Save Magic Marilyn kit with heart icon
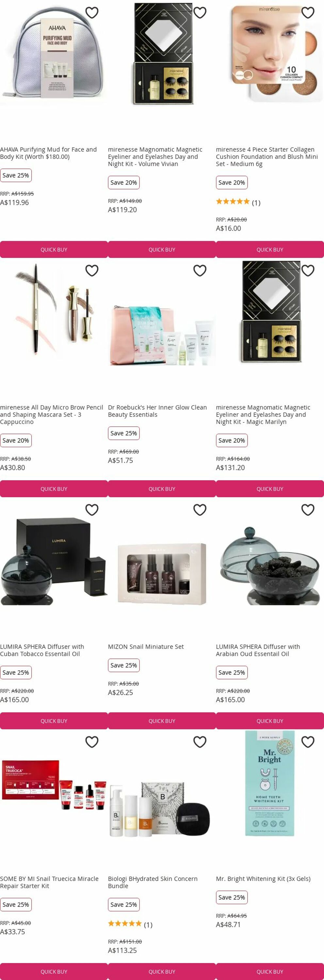The height and width of the screenshot is (980, 324). click(x=308, y=270)
